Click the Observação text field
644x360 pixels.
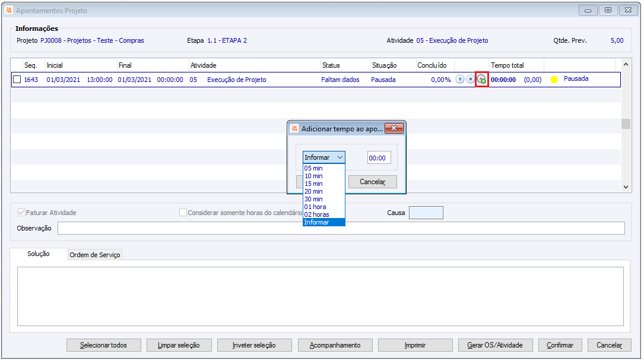pyautogui.click(x=341, y=228)
